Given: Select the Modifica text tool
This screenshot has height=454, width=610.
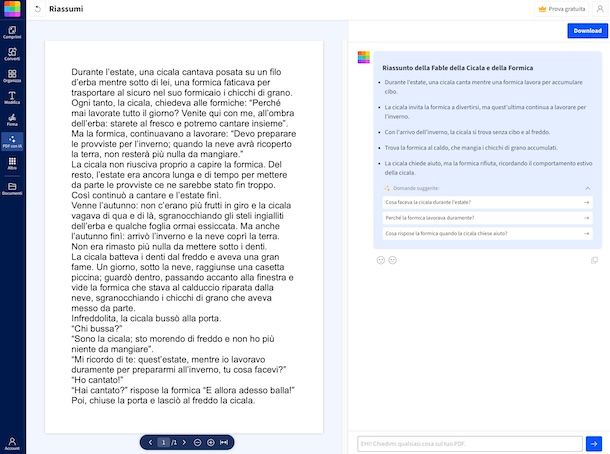Looking at the screenshot, I should 12,98.
